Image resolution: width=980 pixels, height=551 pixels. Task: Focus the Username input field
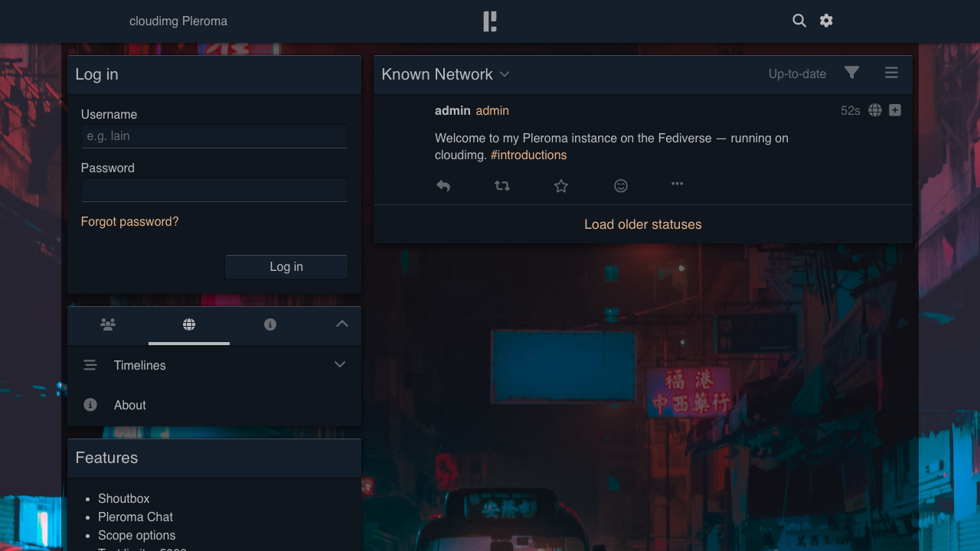214,136
